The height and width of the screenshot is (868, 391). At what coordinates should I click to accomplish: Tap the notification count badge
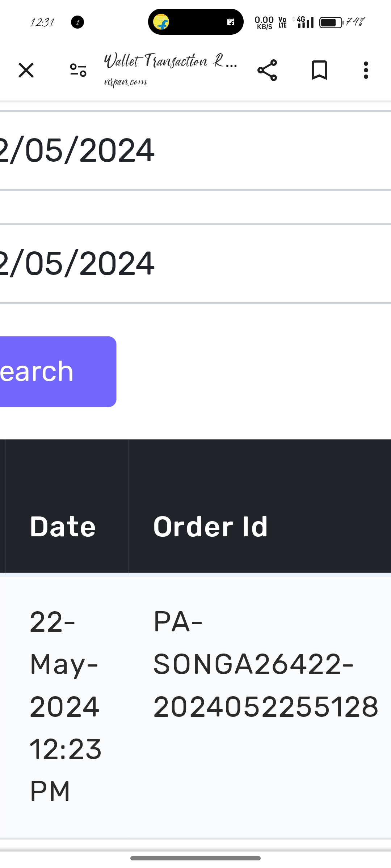77,22
